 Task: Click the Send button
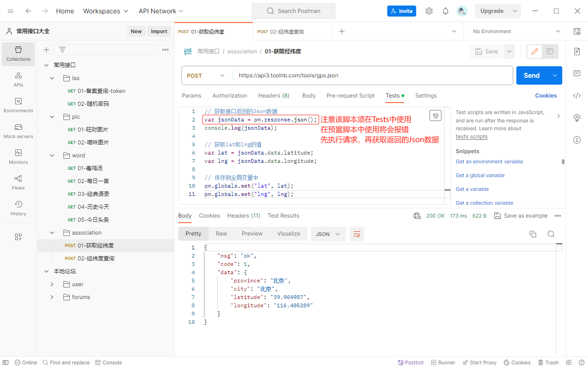(532, 75)
